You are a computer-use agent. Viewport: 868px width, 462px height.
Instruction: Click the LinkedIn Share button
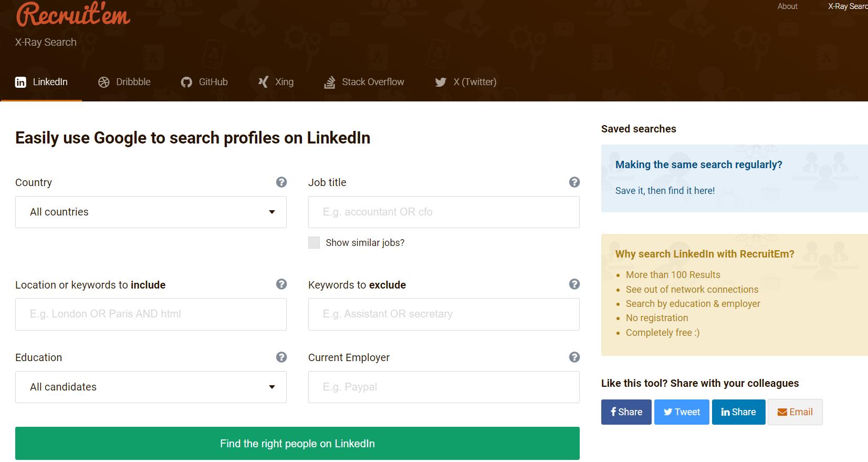[x=738, y=412]
